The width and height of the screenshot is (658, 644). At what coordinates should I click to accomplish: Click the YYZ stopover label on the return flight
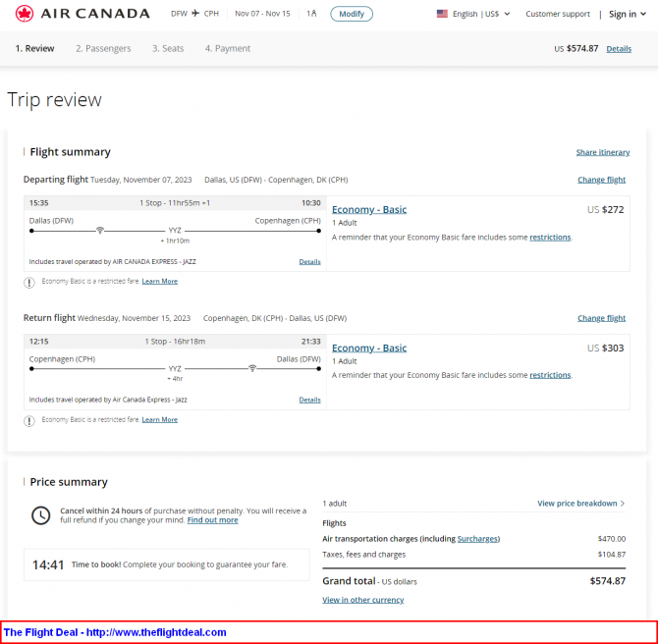(x=175, y=369)
